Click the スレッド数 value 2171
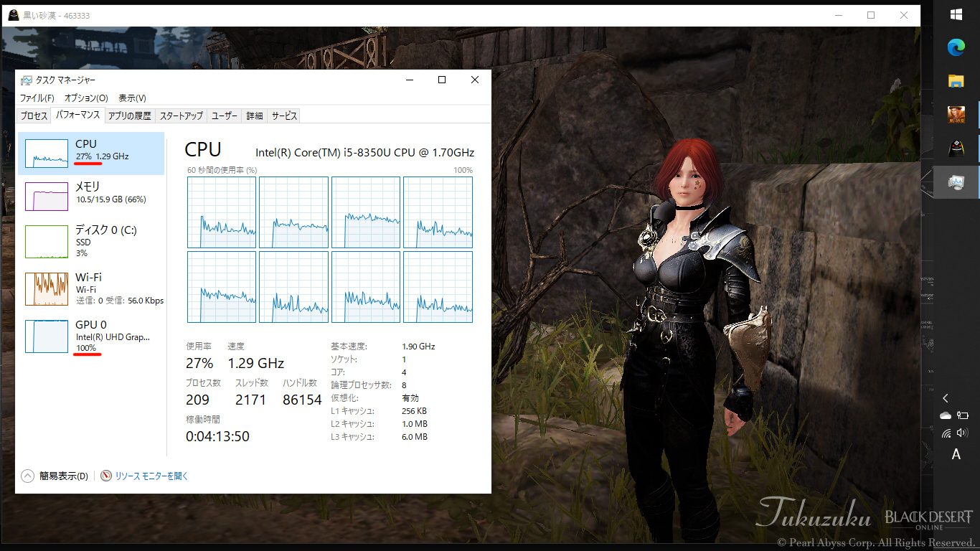The image size is (980, 551). pyautogui.click(x=250, y=400)
